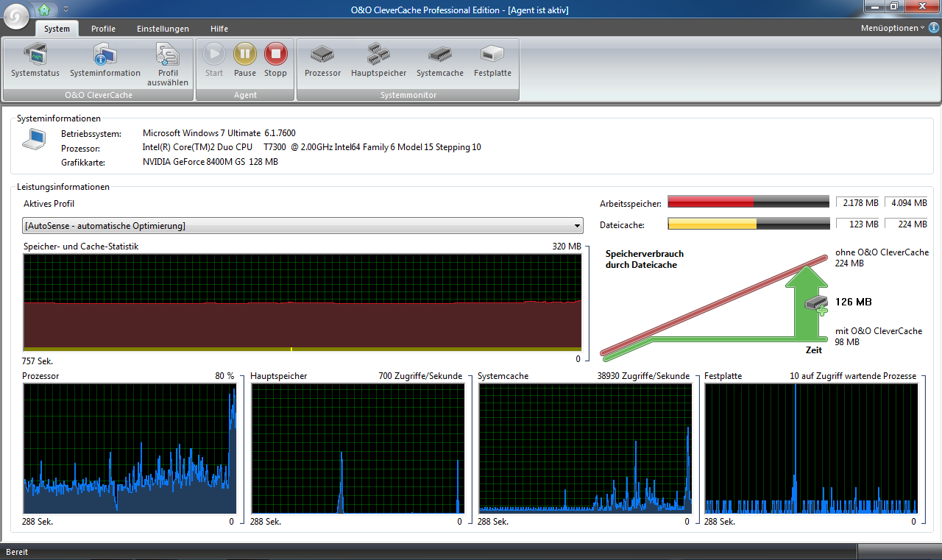Click the memory chip icon beside 126 MB
This screenshot has width=942, height=560.
817,303
